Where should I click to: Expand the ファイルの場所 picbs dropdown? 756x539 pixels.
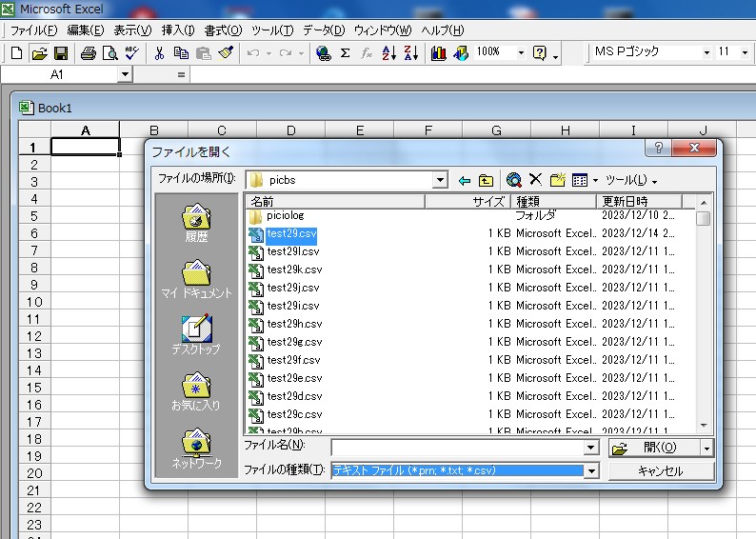(440, 180)
